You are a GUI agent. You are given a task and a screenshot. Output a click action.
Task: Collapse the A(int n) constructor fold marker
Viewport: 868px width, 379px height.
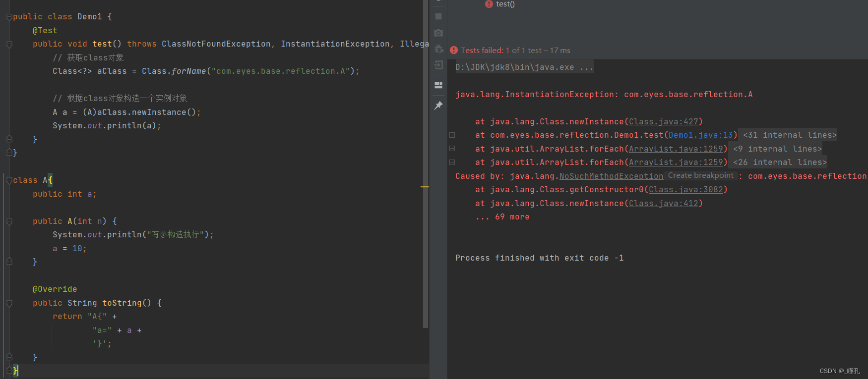click(x=9, y=221)
